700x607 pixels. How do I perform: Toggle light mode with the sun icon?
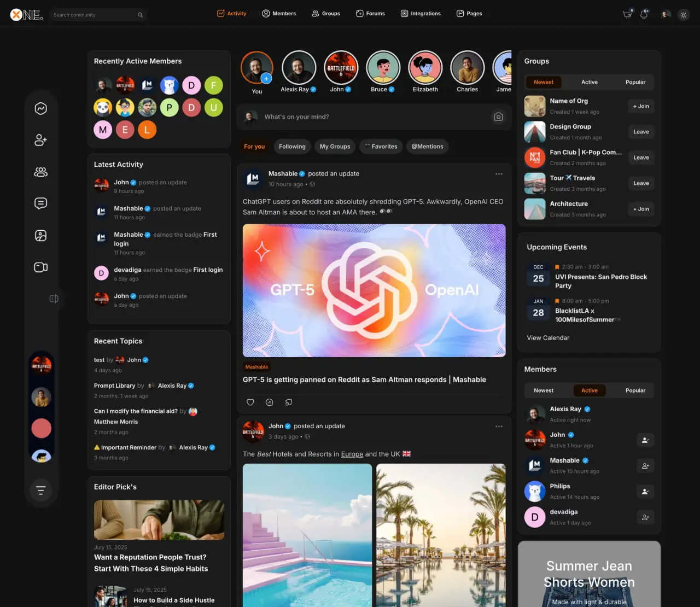(684, 15)
